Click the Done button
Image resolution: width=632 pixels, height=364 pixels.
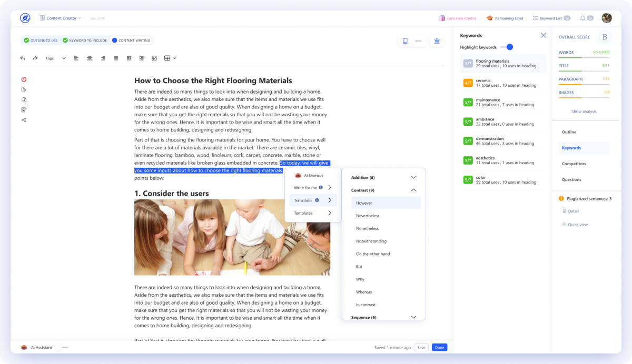[439, 347]
